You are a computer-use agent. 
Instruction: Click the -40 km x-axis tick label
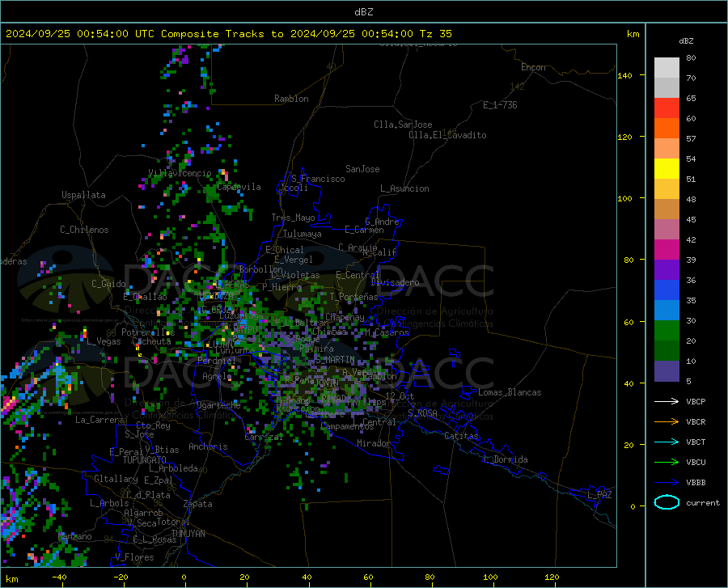pyautogui.click(x=59, y=577)
